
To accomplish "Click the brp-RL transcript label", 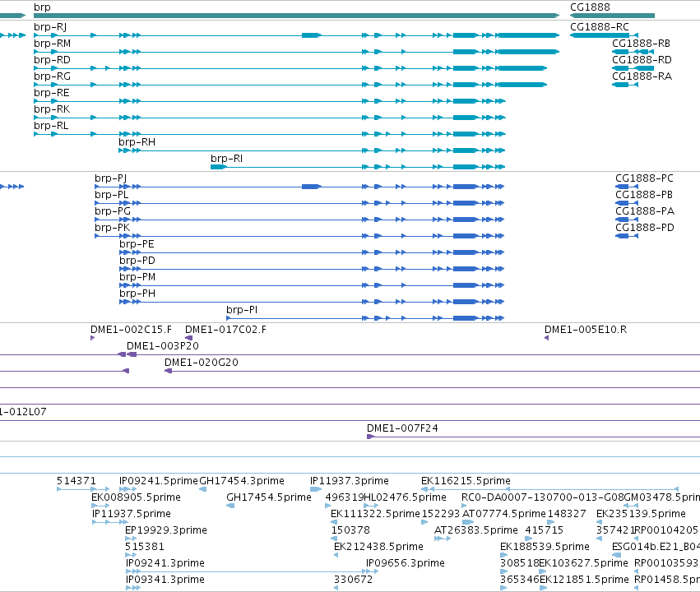I will 51,126.
